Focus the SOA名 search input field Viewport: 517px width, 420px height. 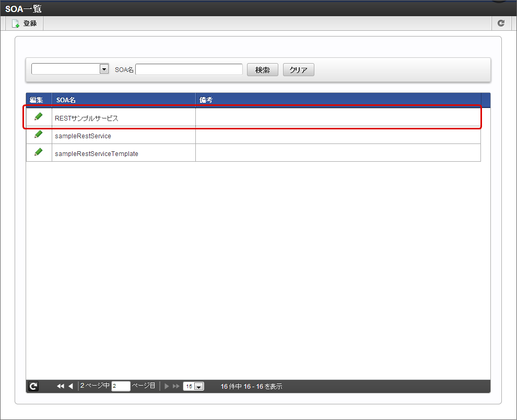[189, 69]
